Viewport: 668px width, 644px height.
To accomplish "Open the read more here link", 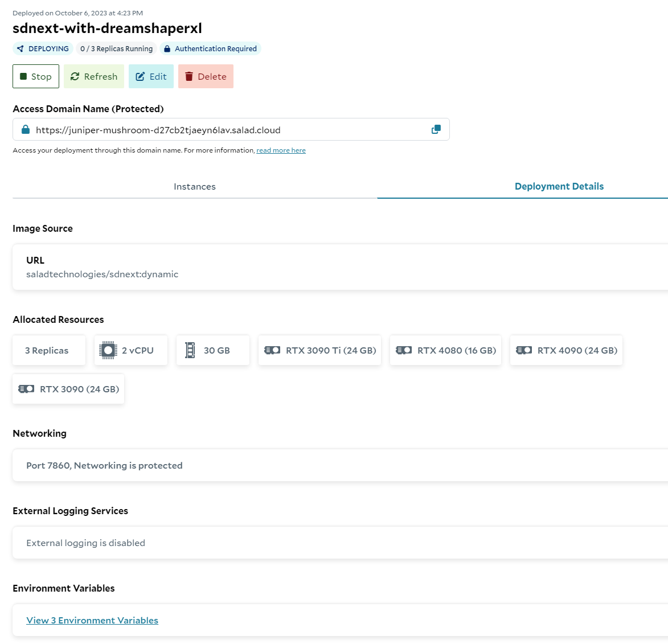I will click(x=281, y=150).
